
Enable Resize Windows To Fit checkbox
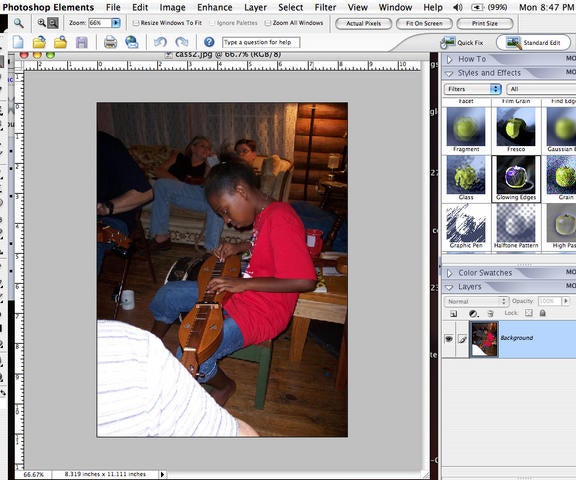pyautogui.click(x=136, y=23)
